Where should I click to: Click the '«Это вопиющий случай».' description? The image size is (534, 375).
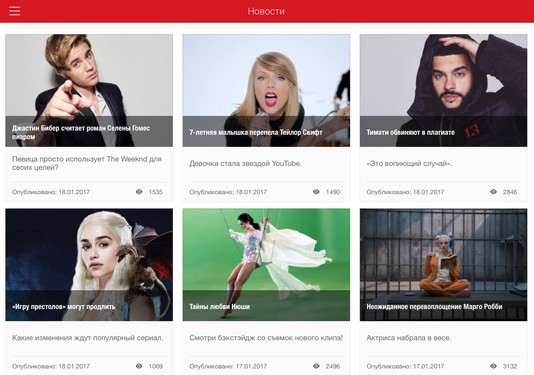[x=409, y=163]
